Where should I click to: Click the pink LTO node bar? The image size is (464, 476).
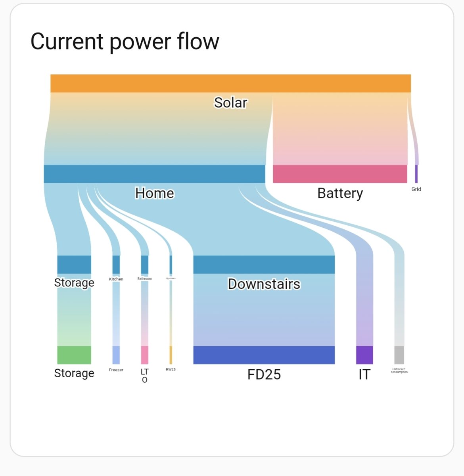pos(145,355)
